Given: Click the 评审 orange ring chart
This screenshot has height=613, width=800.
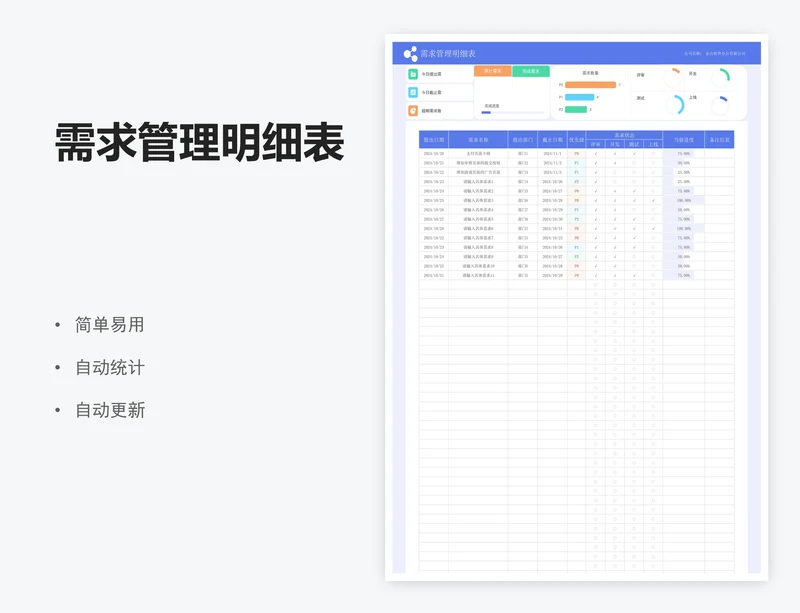Looking at the screenshot, I should (672, 78).
